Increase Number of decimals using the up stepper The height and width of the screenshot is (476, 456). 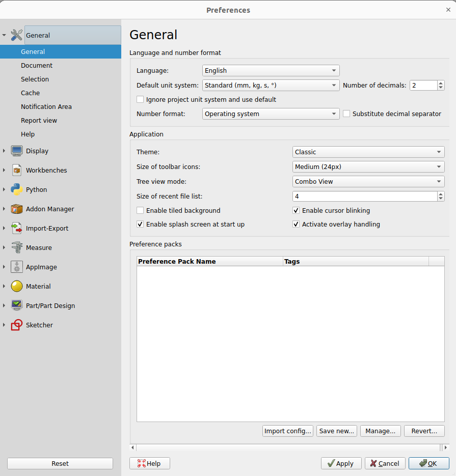coord(441,82)
